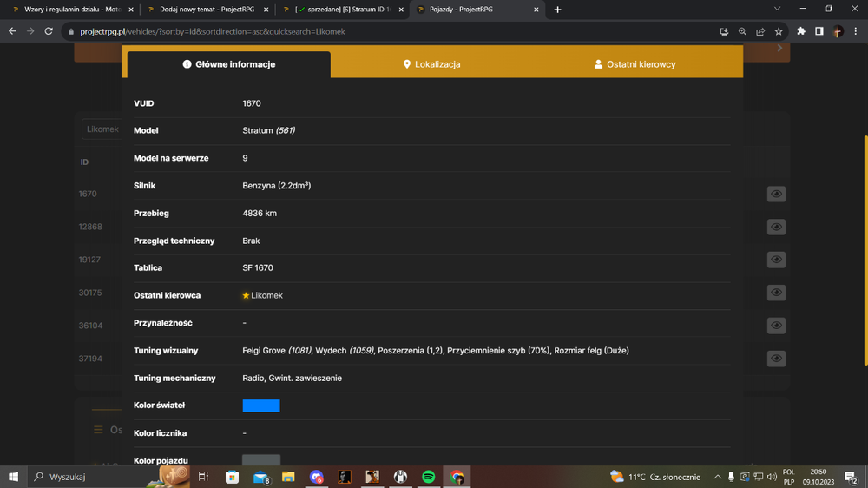Open the Chrome extensions puzzle icon
868x488 pixels.
pos(801,31)
